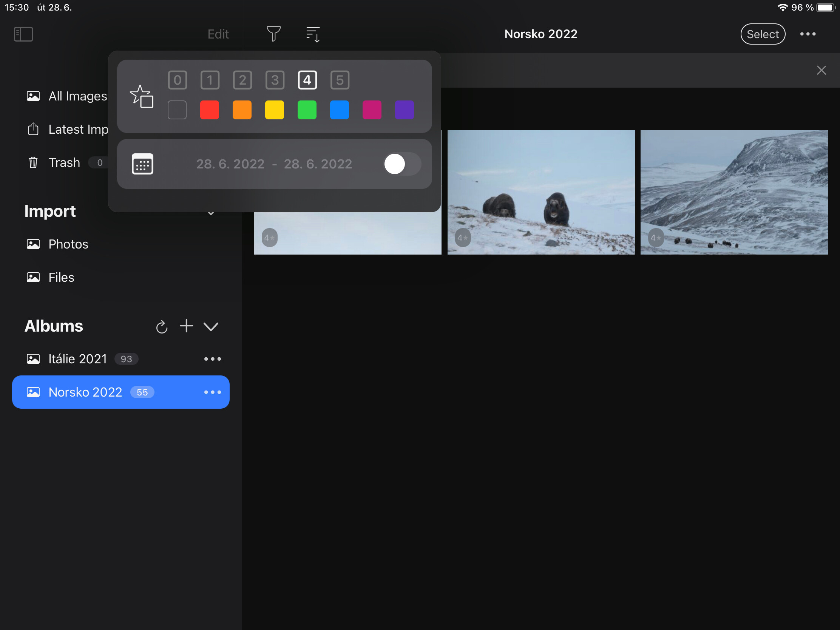840x630 pixels.
Task: Click the Trash bin icon
Action: tap(33, 162)
